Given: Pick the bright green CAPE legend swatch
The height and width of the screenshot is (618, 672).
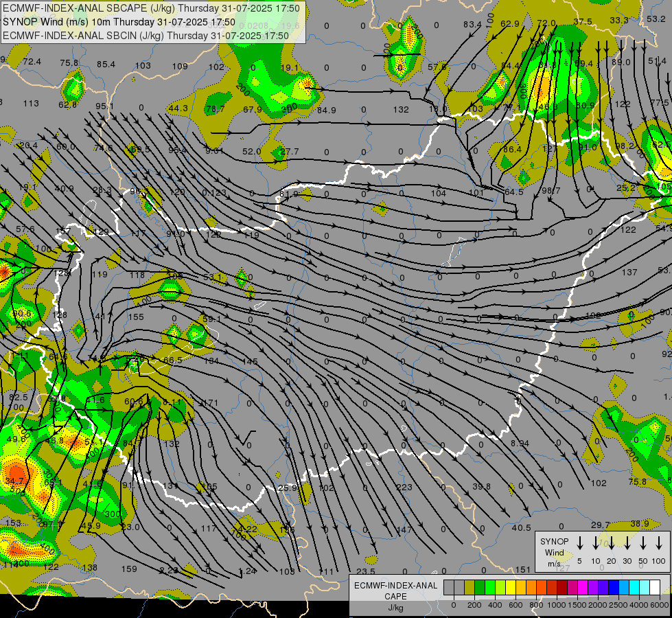Looking at the screenshot, I should tap(490, 587).
